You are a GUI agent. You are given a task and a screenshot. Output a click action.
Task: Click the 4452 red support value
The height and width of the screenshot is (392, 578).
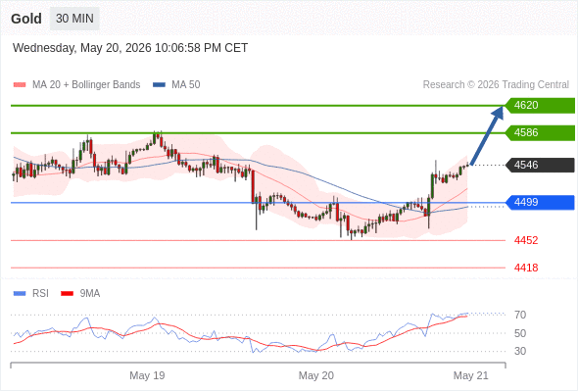point(526,240)
